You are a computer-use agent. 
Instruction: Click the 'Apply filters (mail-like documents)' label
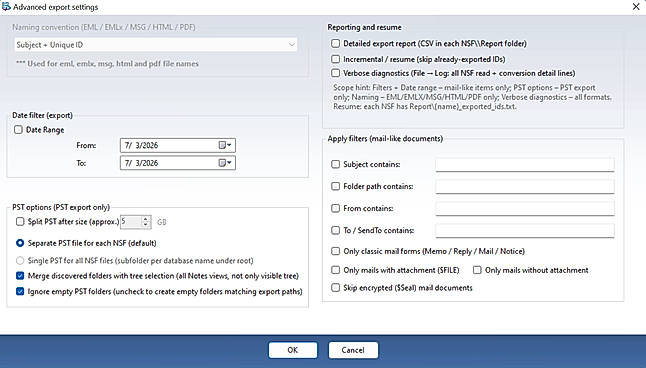(385, 138)
